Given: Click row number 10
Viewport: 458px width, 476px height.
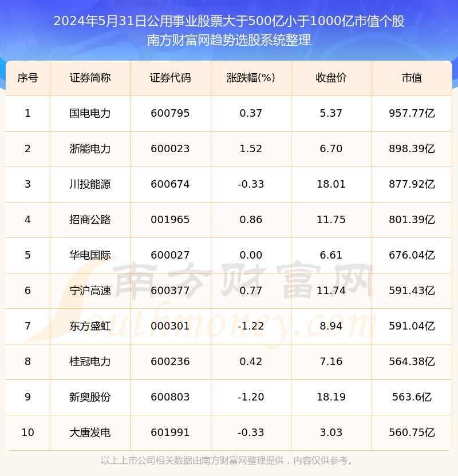Looking at the screenshot, I should [x=27, y=433].
